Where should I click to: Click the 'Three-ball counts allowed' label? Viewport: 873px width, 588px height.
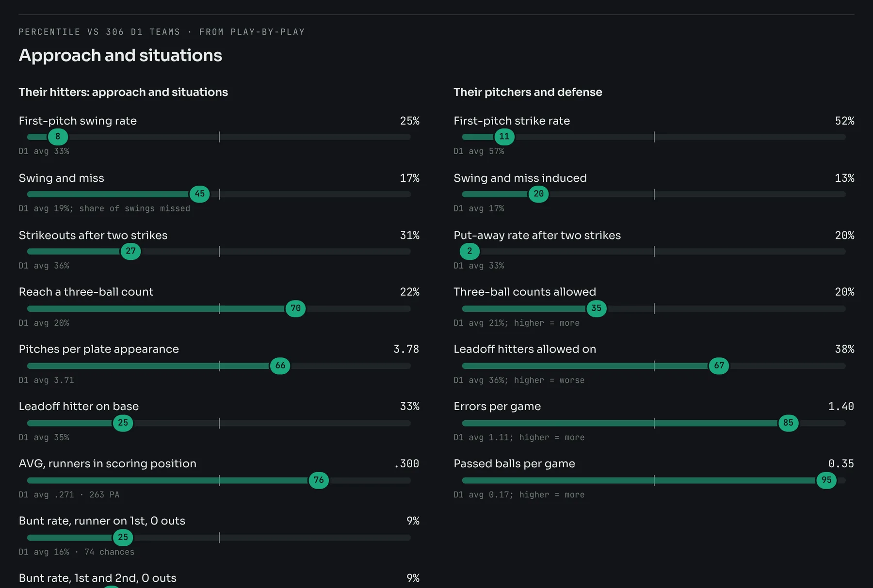(x=525, y=292)
